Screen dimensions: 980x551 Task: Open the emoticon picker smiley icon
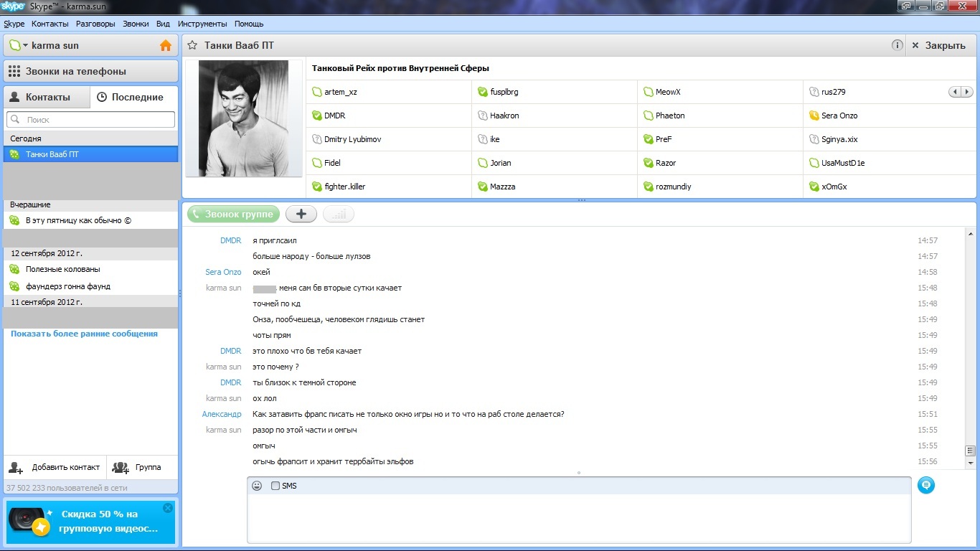[257, 486]
